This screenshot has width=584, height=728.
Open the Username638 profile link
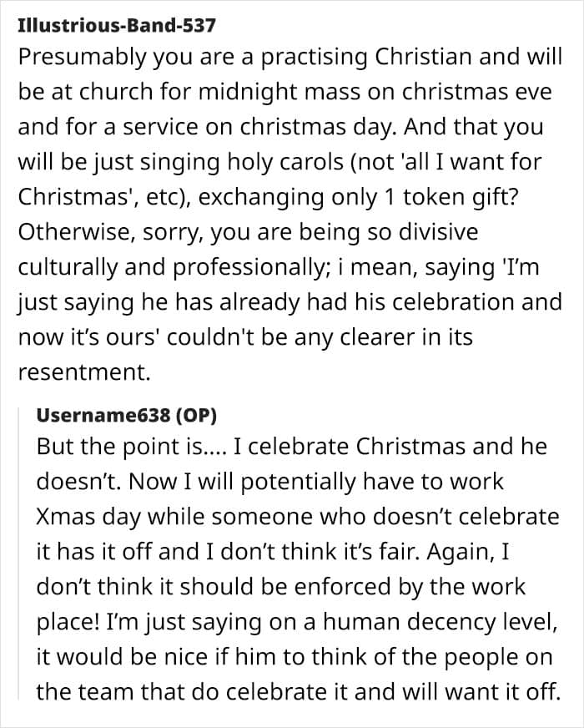(x=103, y=415)
